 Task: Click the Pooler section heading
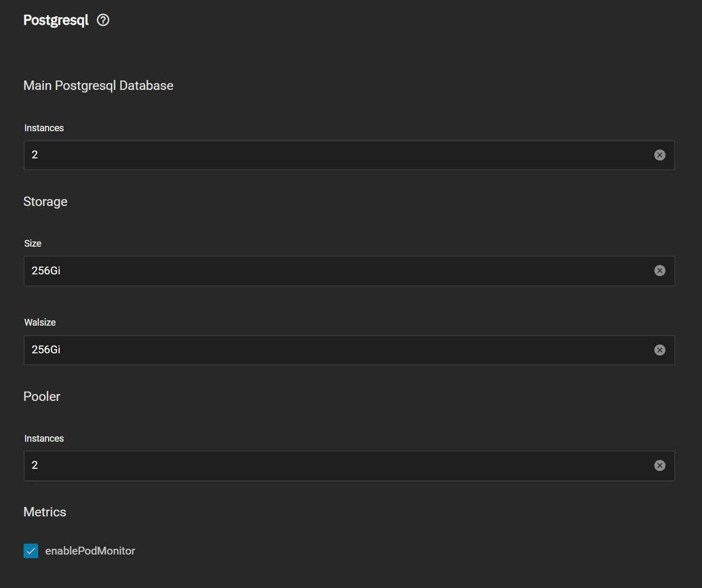[x=41, y=396]
